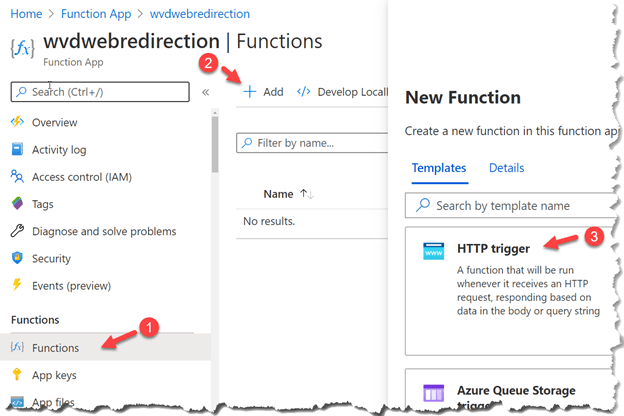
Task: Collapse the sidebar with double chevron
Action: 205,92
